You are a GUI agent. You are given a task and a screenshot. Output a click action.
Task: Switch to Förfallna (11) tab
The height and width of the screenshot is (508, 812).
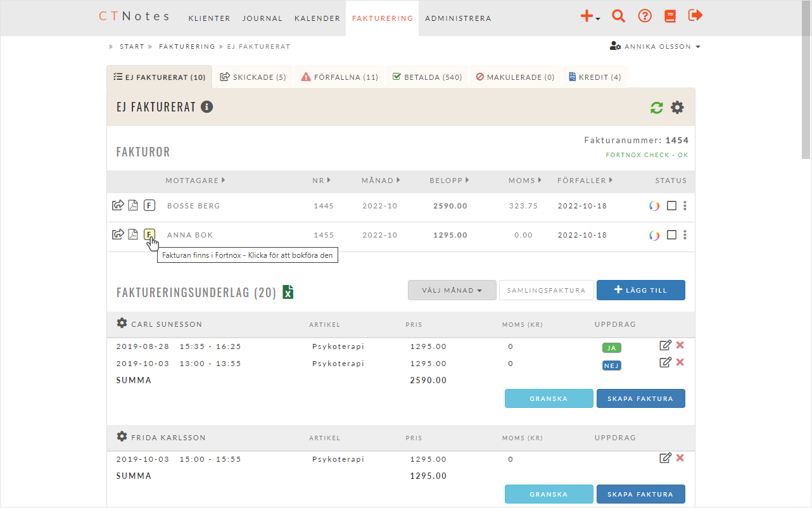tap(339, 77)
